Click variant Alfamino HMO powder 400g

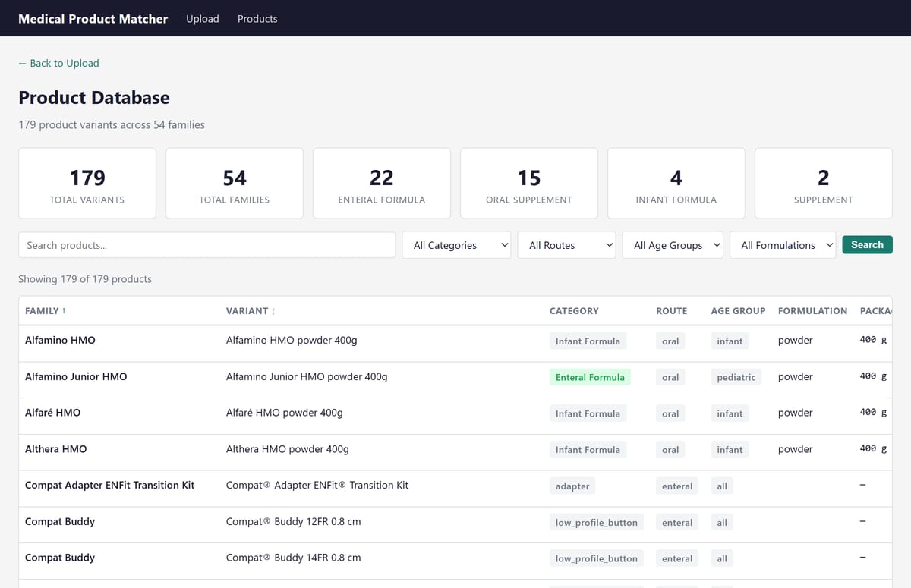292,341
